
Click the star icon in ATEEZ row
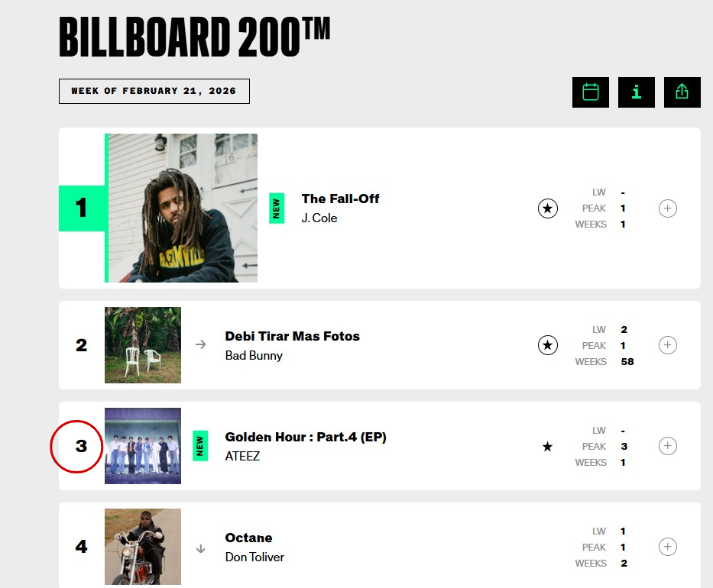point(547,447)
